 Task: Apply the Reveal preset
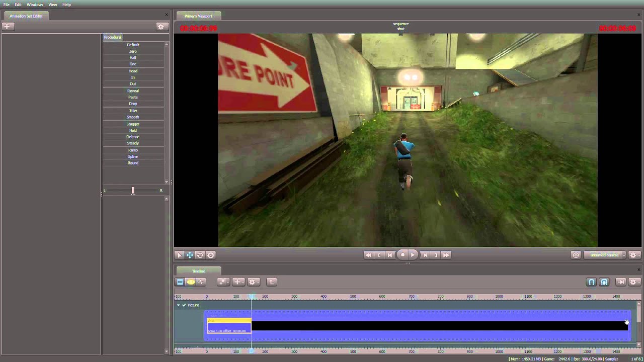point(133,91)
